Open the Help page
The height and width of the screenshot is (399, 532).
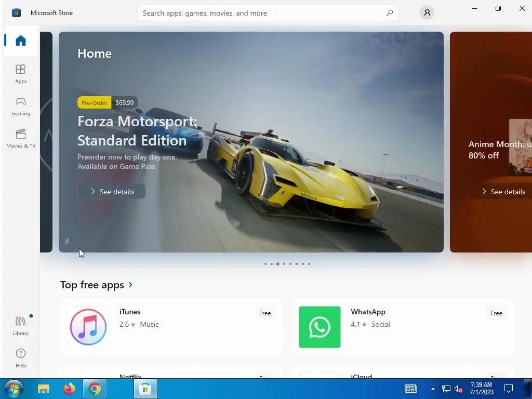coord(21,358)
